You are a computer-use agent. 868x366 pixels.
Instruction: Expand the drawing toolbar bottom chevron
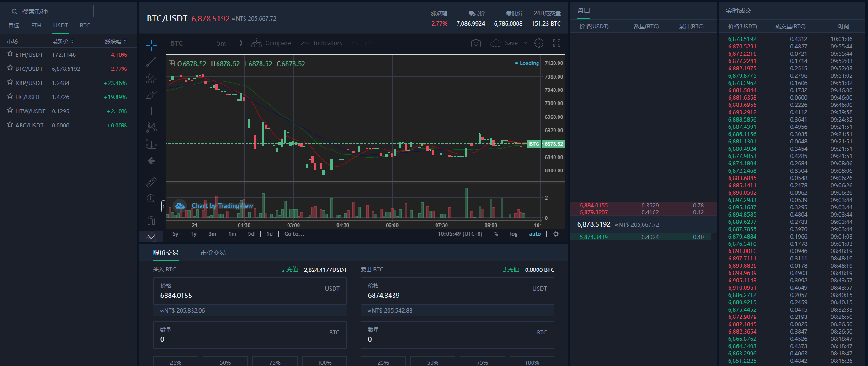click(x=151, y=237)
